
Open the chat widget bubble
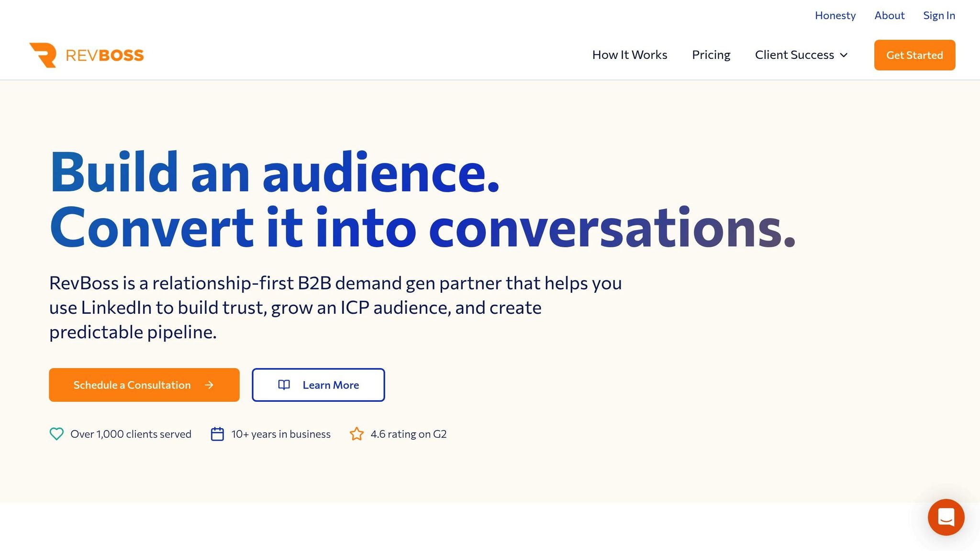(946, 517)
